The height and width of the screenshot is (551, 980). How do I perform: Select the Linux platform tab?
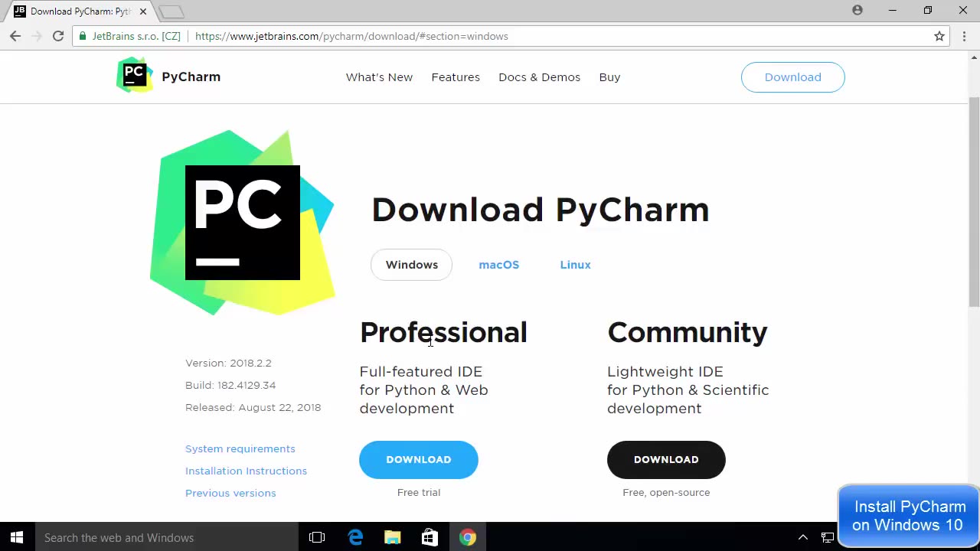click(575, 265)
